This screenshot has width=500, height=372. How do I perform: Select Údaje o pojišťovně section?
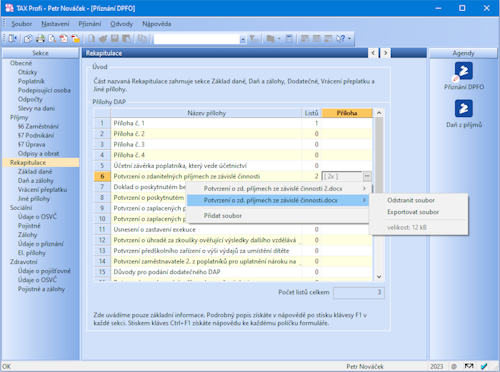click(x=44, y=271)
